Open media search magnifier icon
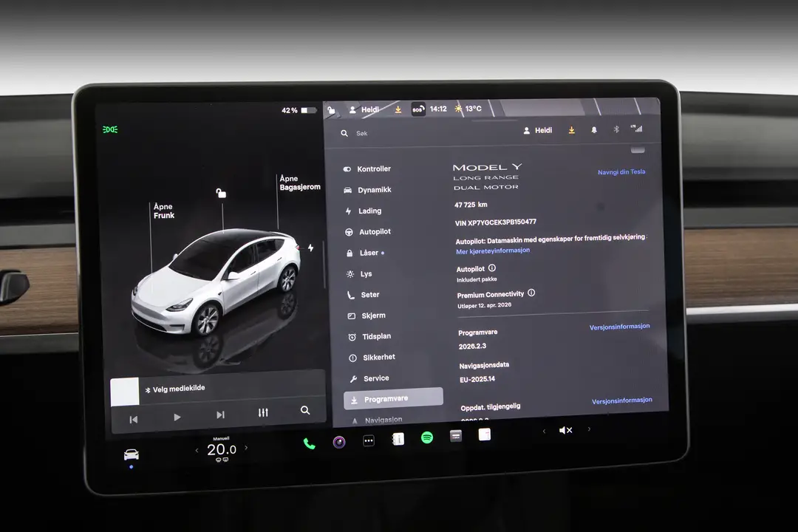798x532 pixels. coord(305,410)
